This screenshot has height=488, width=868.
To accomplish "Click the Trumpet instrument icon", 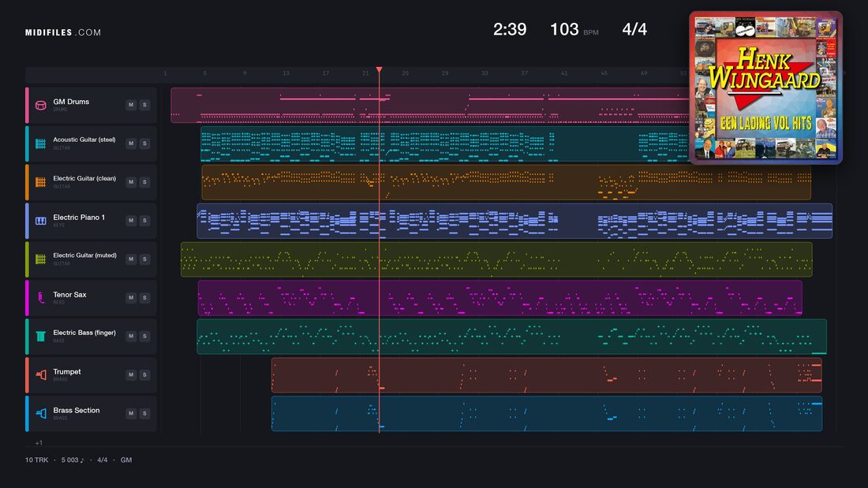I will (40, 375).
